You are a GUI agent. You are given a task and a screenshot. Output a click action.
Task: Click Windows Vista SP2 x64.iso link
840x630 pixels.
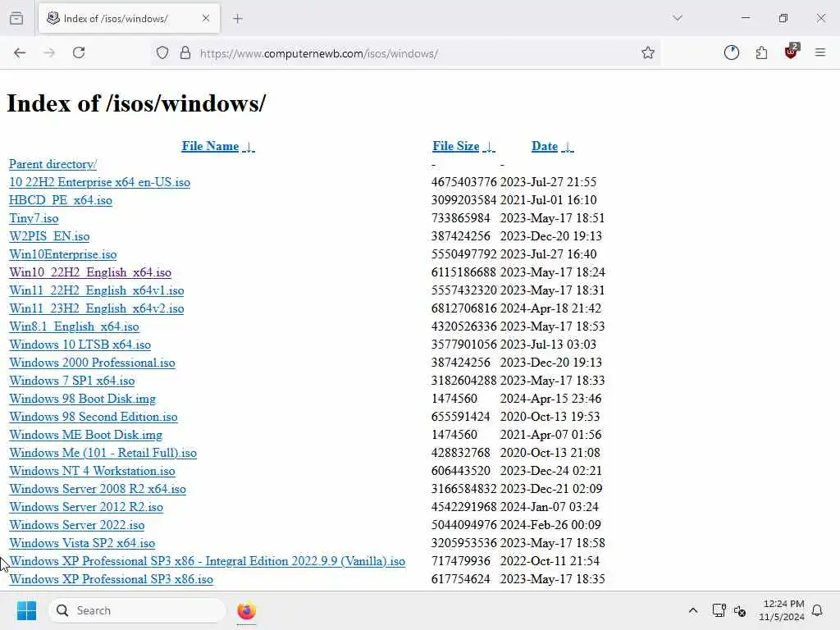pyautogui.click(x=82, y=543)
